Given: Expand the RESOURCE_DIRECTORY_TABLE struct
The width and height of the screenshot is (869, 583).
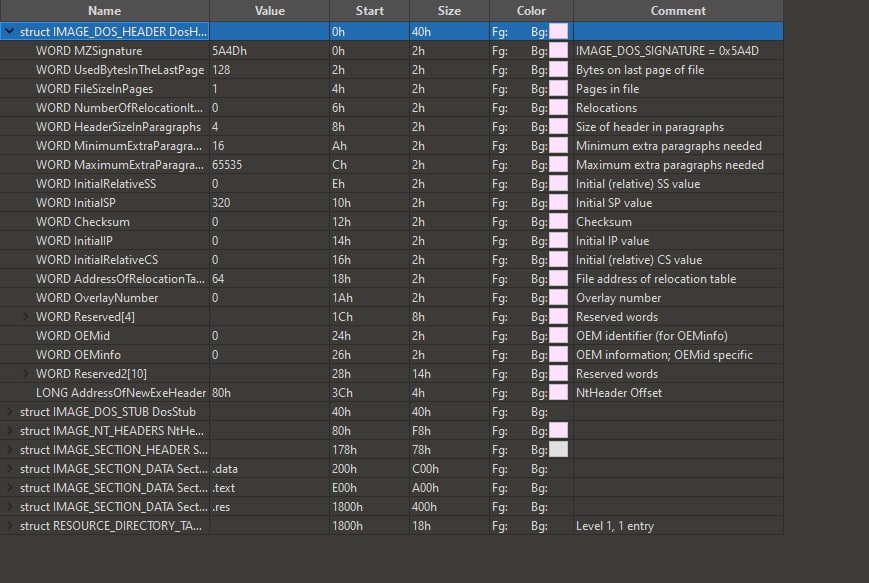Looking at the screenshot, I should pos(9,525).
